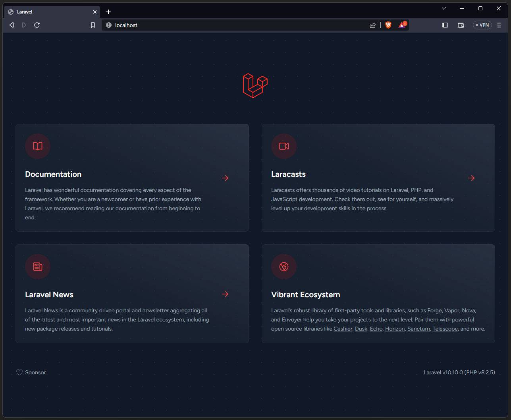Toggle the bookmark star for this page
Screen dimensions: 511x420
point(93,25)
